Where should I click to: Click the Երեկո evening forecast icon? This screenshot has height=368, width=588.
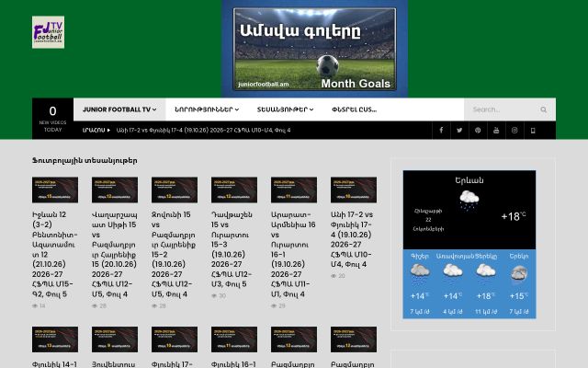pos(518,273)
